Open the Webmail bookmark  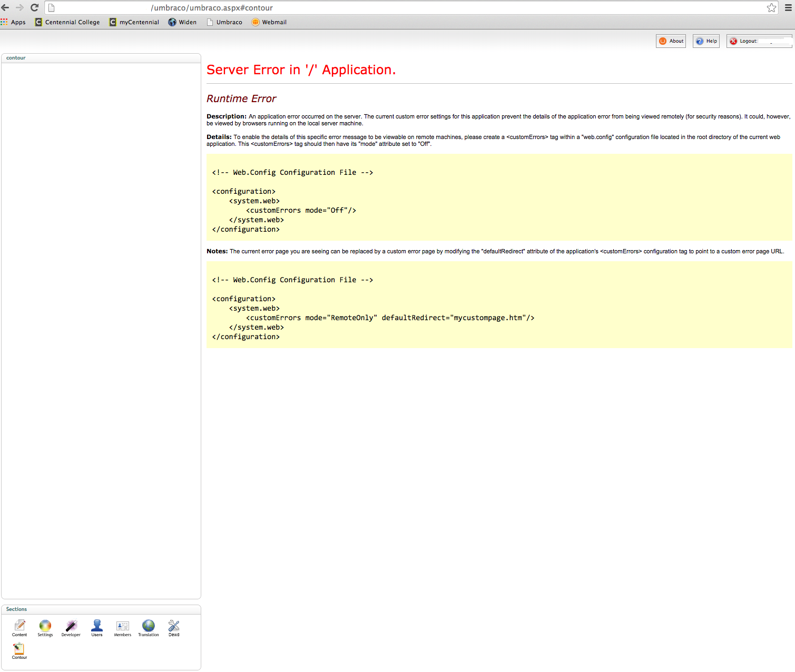[269, 22]
